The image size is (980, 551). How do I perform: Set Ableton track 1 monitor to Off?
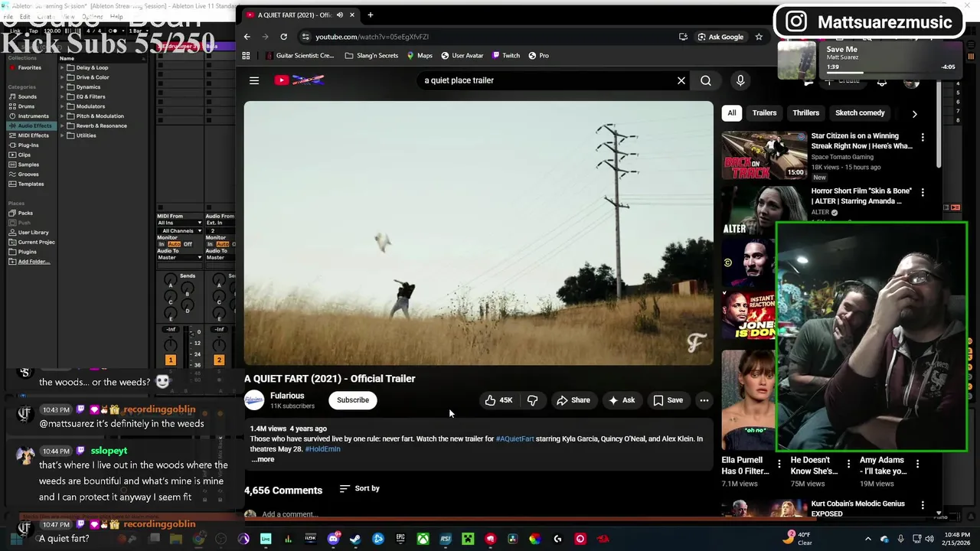188,244
